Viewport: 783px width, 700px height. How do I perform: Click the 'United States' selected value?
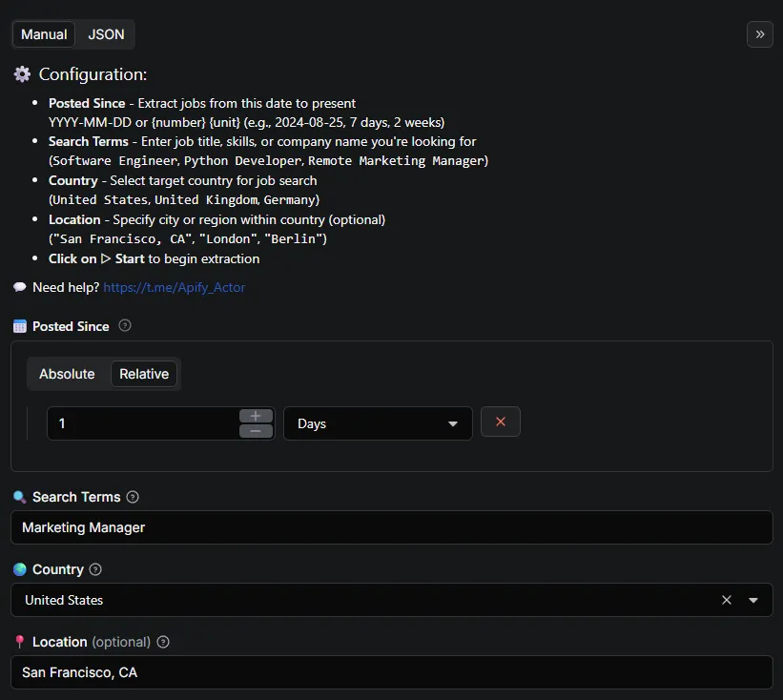(x=64, y=600)
